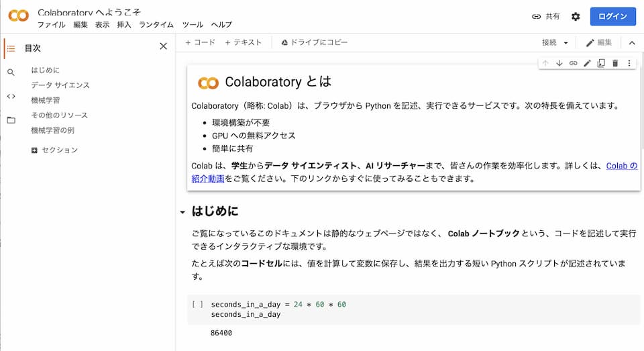This screenshot has height=351, width=644.
Task: Open the ファイル menu
Action: (52, 25)
